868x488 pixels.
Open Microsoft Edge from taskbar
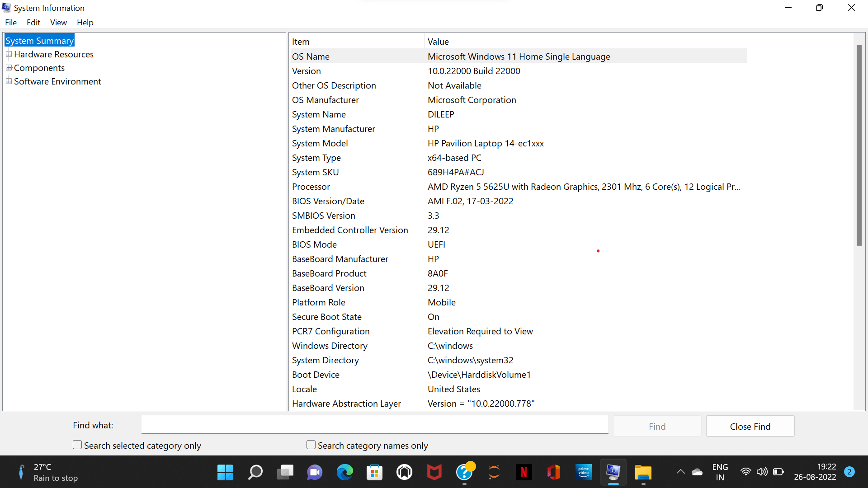point(345,472)
